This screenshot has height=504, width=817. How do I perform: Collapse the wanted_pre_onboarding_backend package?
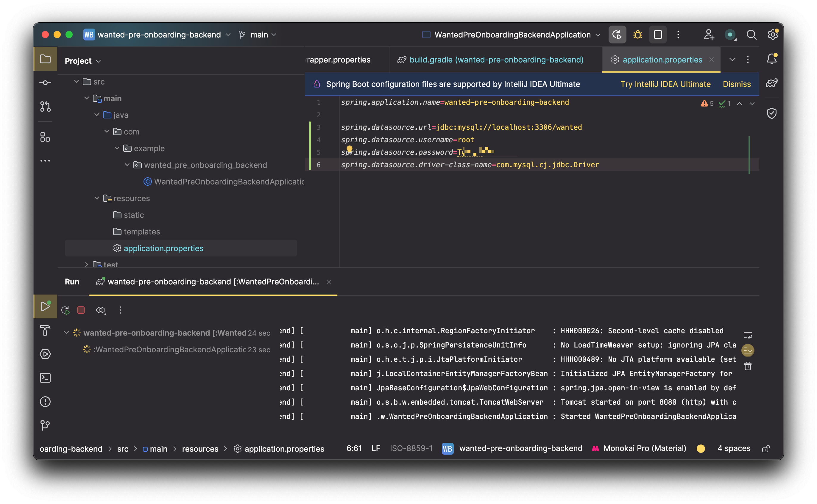pos(127,165)
